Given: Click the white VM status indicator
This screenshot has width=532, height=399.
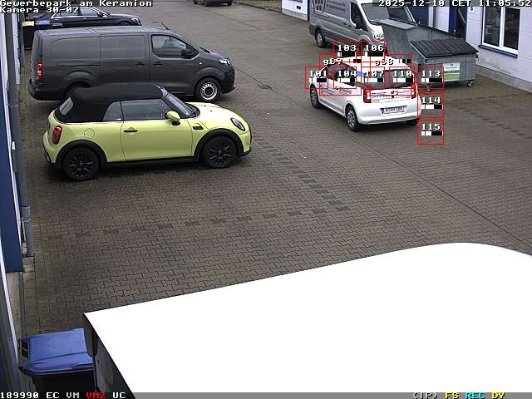Looking at the screenshot, I should tap(73, 395).
